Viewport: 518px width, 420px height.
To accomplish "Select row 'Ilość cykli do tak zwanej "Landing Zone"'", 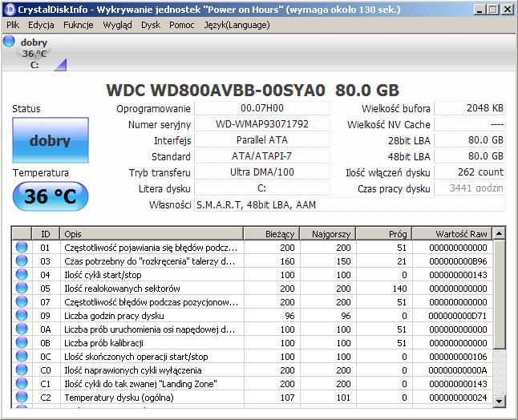I will point(252,384).
